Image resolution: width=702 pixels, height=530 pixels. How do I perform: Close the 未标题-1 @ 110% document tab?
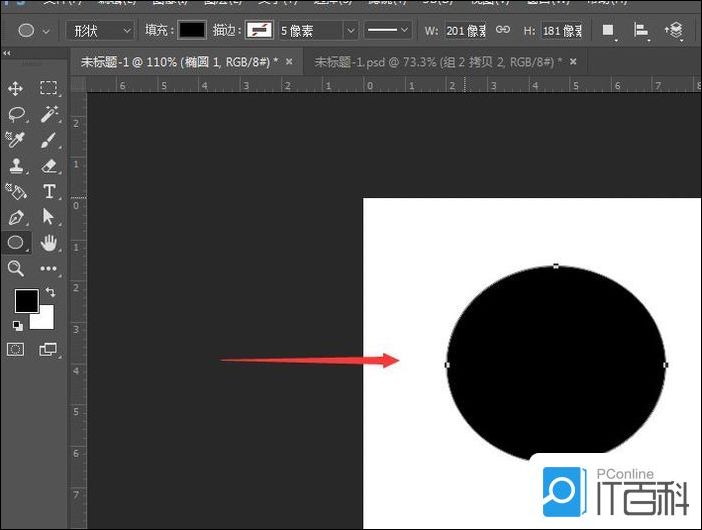[x=289, y=62]
